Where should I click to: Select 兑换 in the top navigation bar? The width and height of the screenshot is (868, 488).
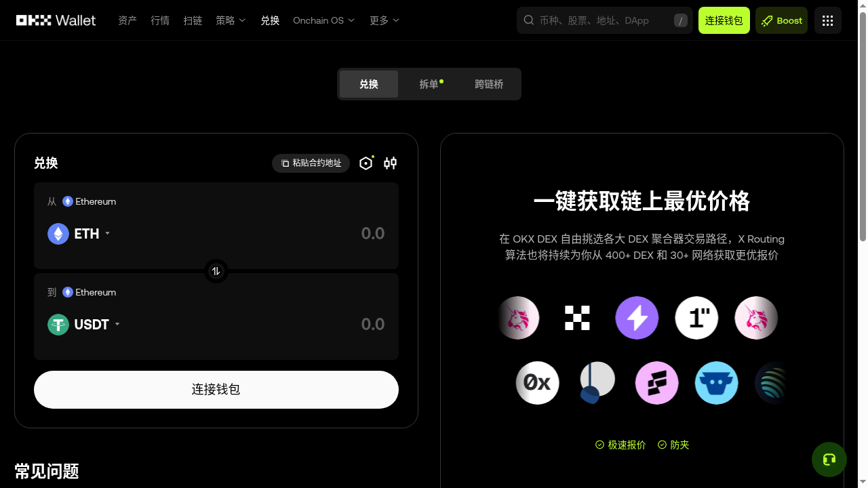(x=270, y=20)
